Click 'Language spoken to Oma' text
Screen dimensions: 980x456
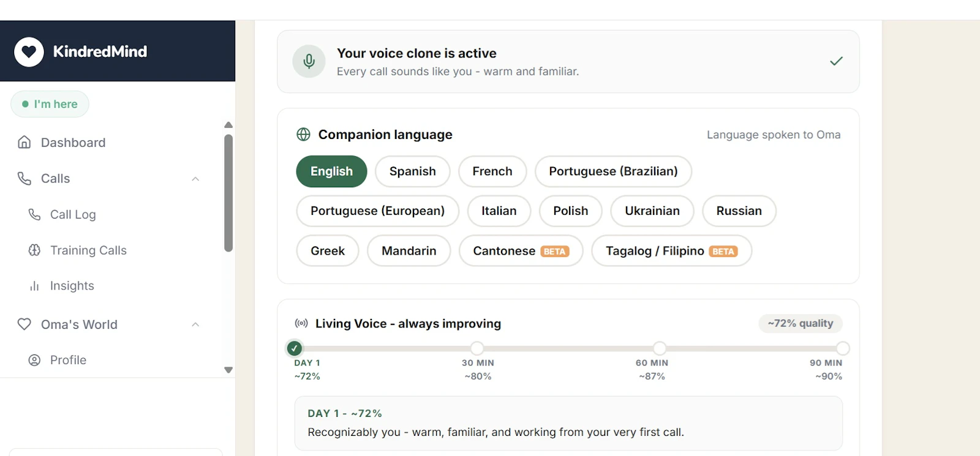click(774, 135)
